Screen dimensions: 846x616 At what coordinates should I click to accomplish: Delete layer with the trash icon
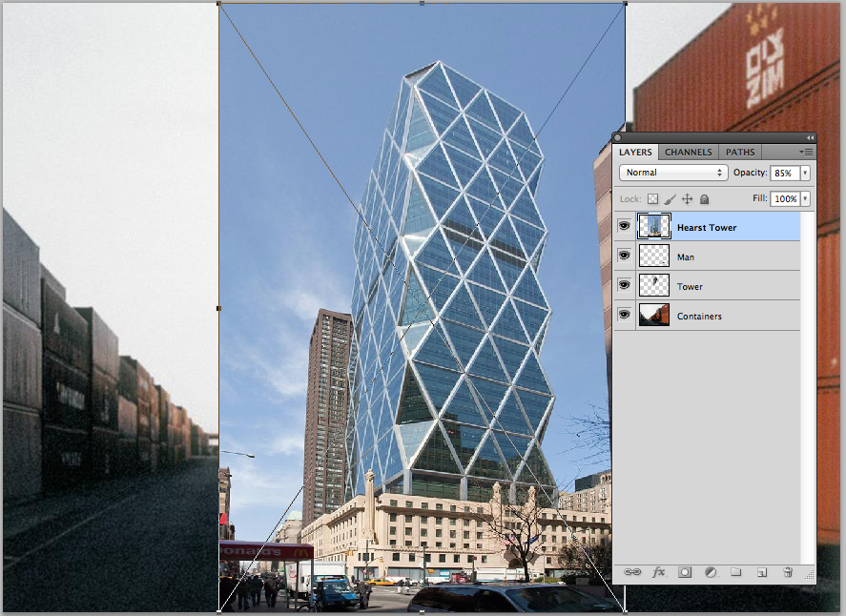pos(788,572)
